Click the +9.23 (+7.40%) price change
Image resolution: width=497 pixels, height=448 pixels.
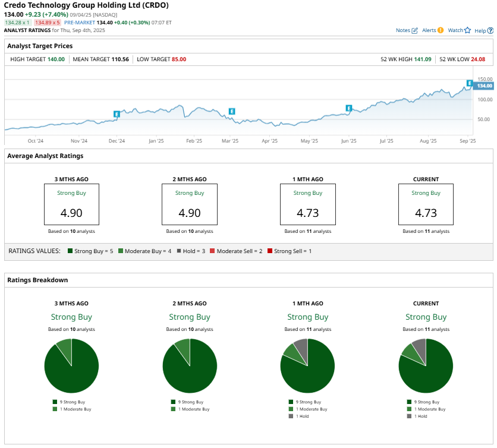[46, 15]
